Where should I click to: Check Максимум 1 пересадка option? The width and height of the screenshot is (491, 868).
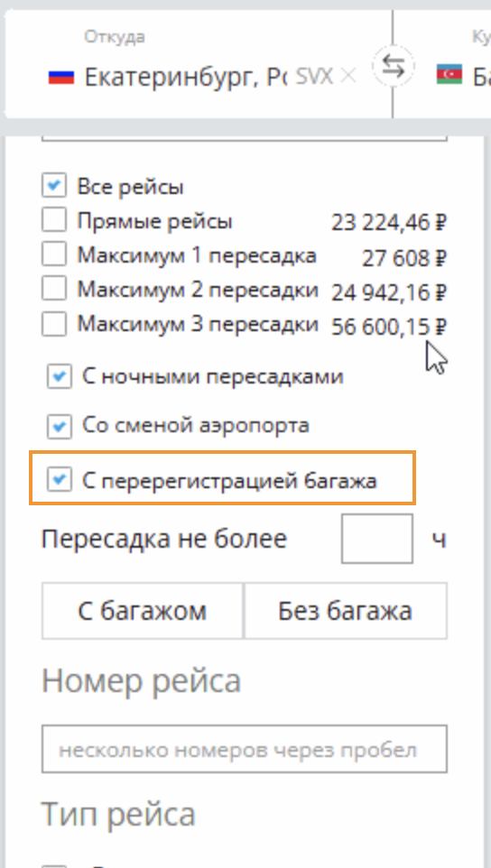click(54, 255)
